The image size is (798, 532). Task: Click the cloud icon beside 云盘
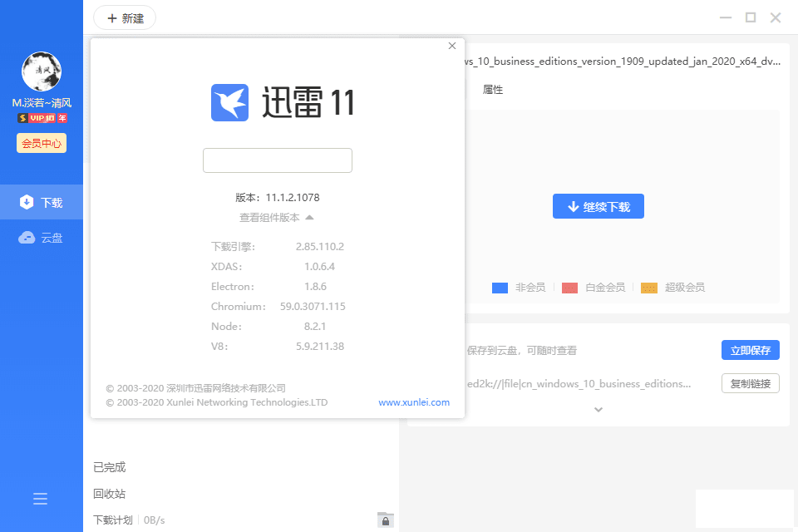tap(27, 238)
